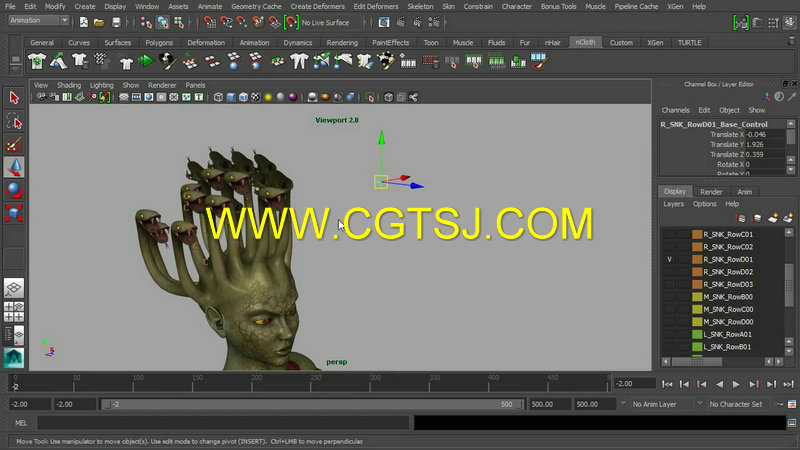Click textured checker icon in viewport toolbar
Screen dimensions: 800x450
tap(256, 97)
